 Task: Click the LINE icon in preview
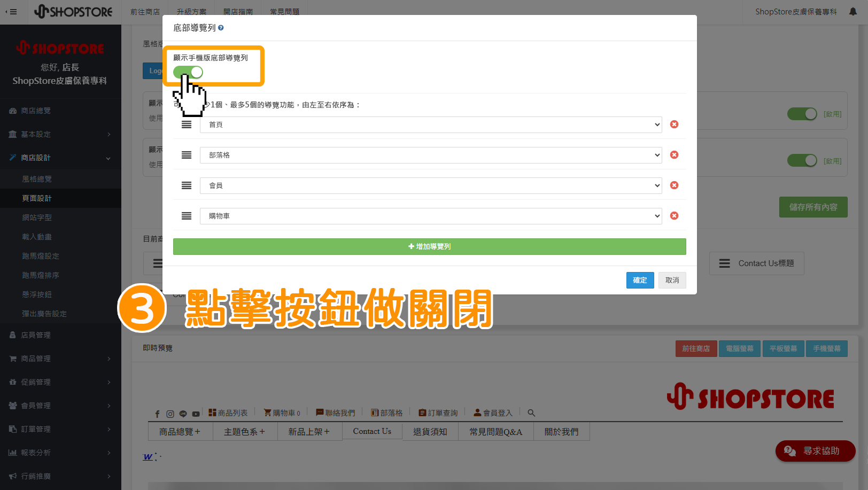click(x=183, y=414)
